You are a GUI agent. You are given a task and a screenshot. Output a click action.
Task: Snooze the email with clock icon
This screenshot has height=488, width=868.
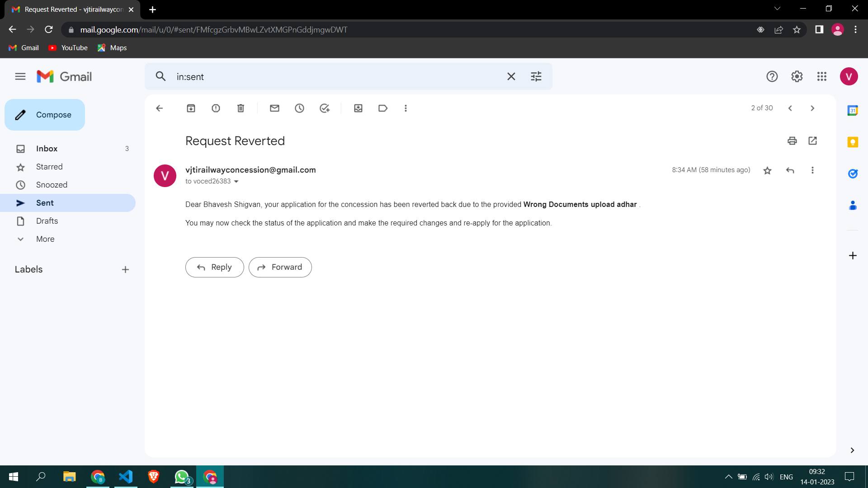click(299, 108)
